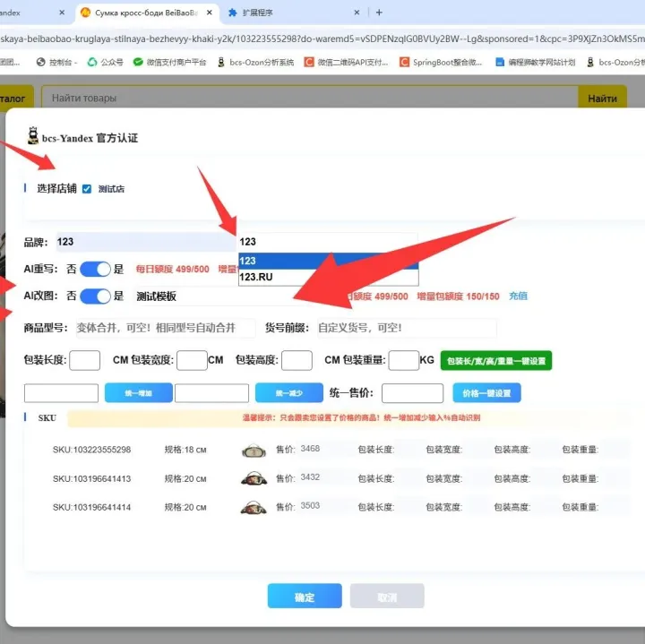Open 编程狮教学网站计划 bookmark
The image size is (645, 644).
click(x=536, y=62)
